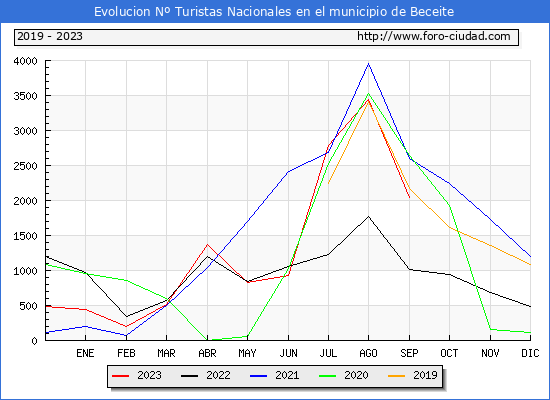Click the 'MAR' month axis label
Image resolution: width=550 pixels, height=400 pixels.
coord(166,353)
